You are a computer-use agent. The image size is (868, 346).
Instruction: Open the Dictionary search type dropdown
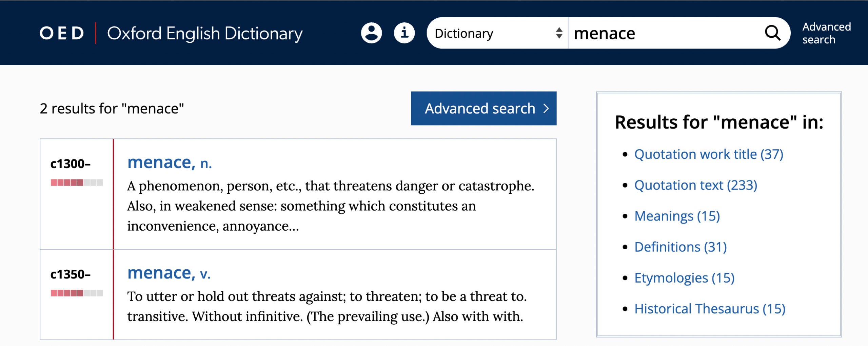pyautogui.click(x=498, y=33)
